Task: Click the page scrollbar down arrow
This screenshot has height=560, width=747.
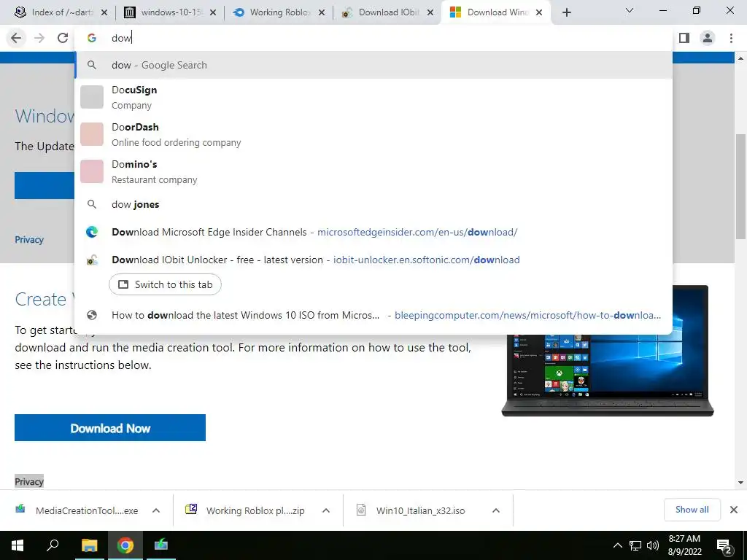Action: coord(741,483)
